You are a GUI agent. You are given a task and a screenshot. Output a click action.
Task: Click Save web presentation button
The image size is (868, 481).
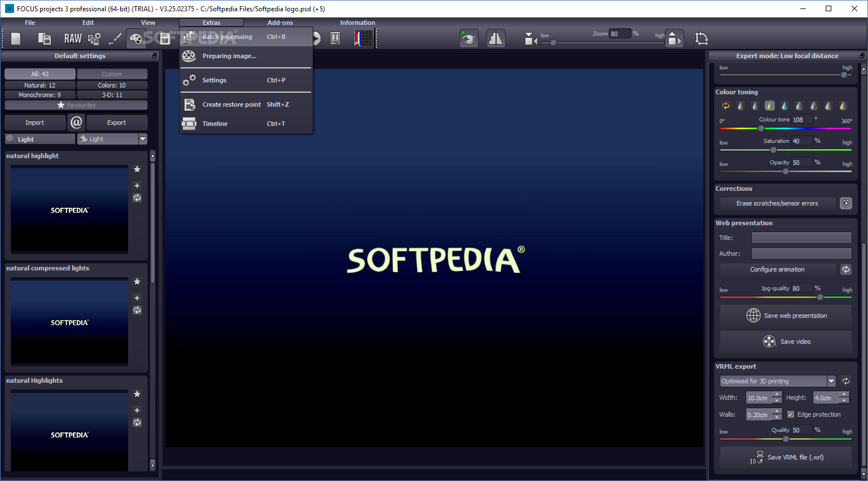click(x=786, y=316)
